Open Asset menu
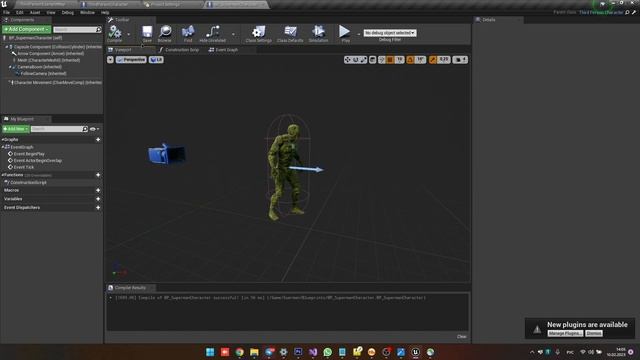Viewport: 640px width, 360px height. click(35, 13)
